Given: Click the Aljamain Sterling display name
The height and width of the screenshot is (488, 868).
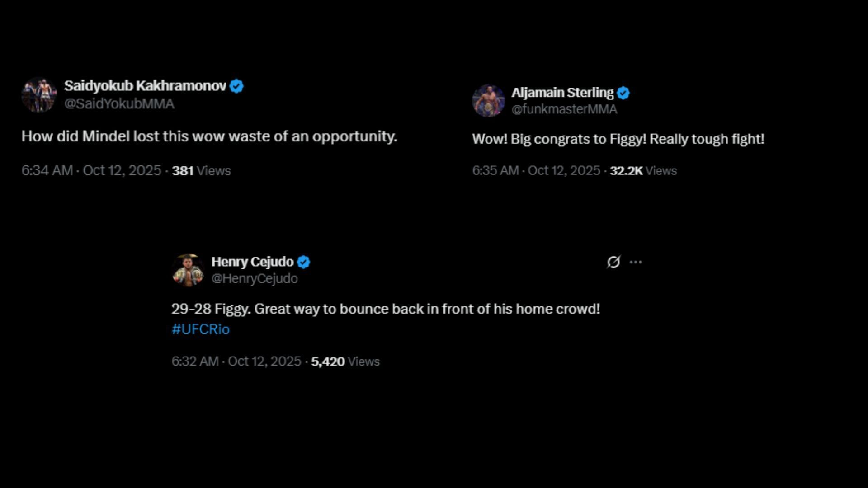Looking at the screenshot, I should (x=562, y=93).
